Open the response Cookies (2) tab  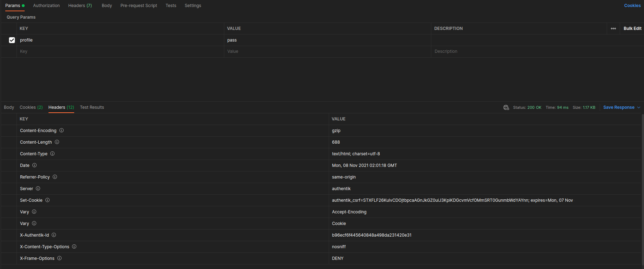[31, 107]
